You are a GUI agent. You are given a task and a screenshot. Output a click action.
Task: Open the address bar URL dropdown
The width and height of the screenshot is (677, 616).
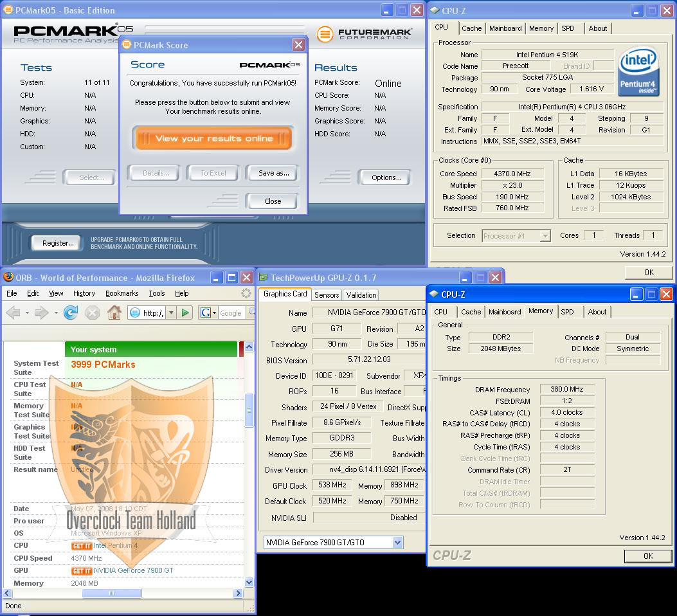point(172,313)
